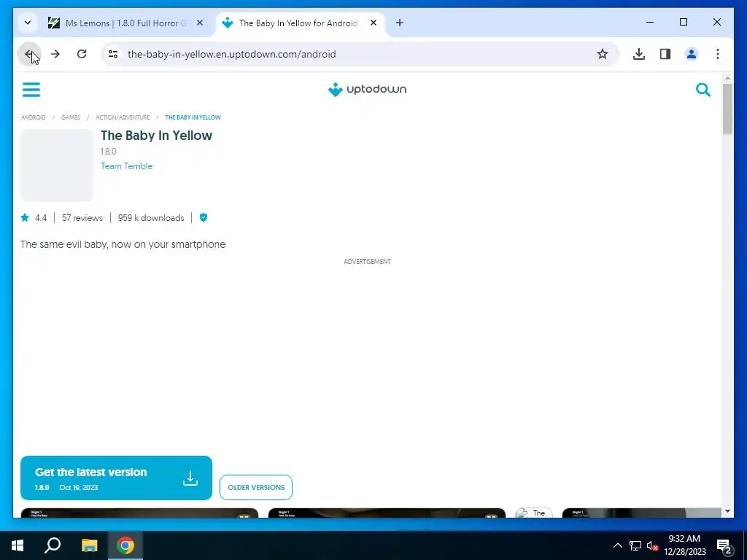
Task: Click the address bar URL
Action: pyautogui.click(x=231, y=54)
